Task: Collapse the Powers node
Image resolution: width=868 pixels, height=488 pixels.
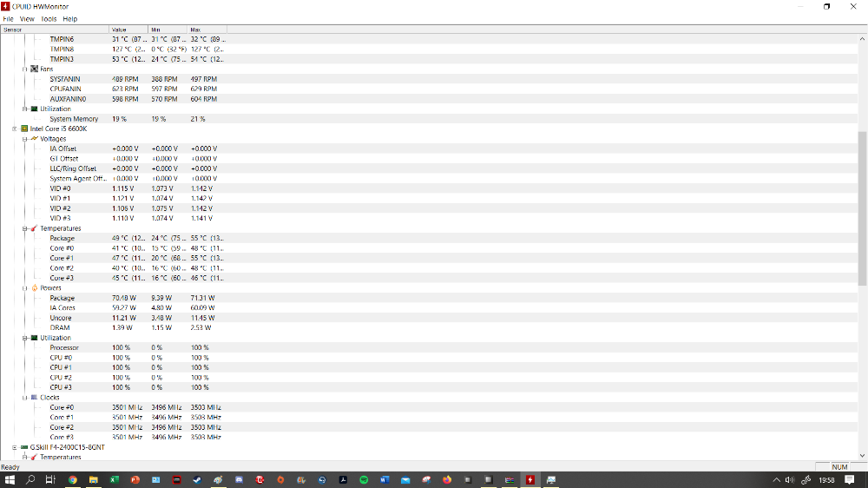Action: pos(25,288)
